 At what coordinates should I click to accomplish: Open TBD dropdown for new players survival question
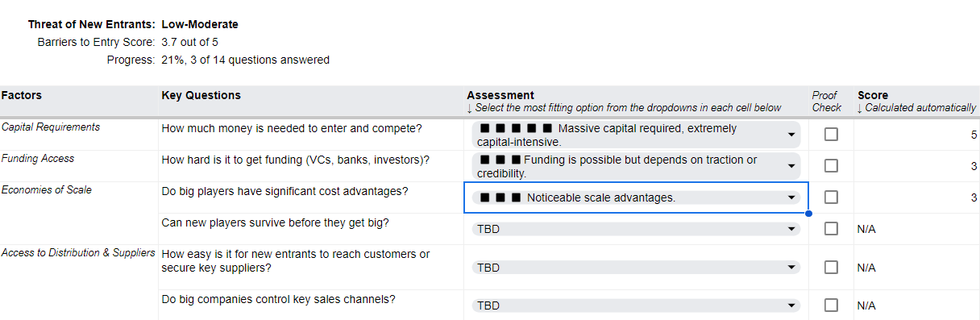tap(791, 229)
